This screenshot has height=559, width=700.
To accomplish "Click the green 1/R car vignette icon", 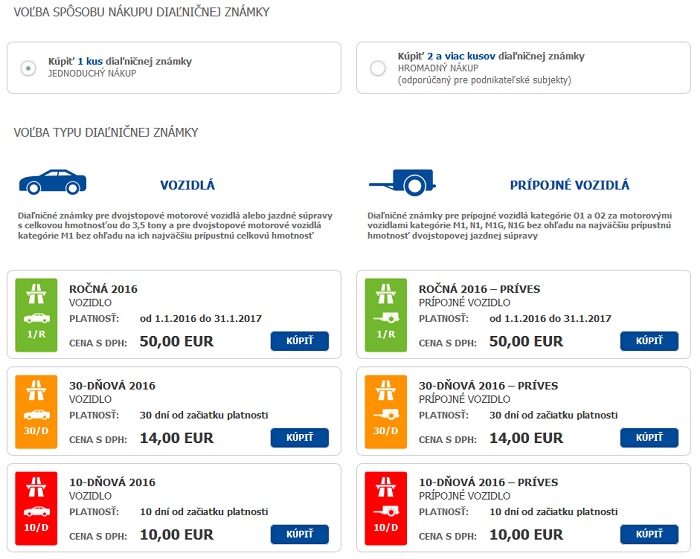I will tap(36, 315).
